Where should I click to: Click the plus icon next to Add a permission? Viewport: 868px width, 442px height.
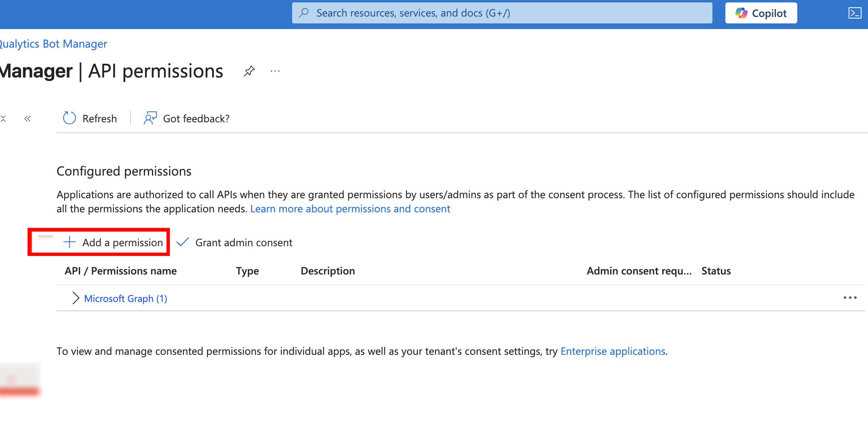[69, 242]
